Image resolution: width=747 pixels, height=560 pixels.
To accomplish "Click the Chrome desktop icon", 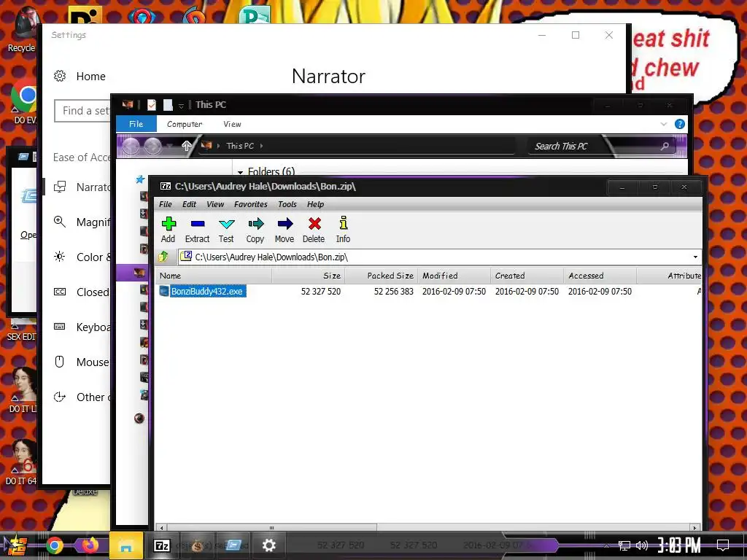I will tap(24, 102).
